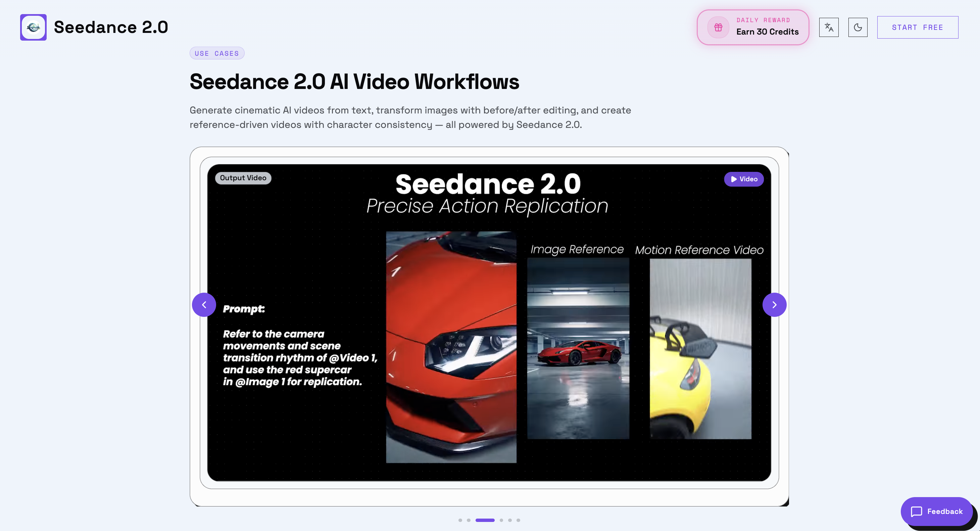Jump to the fourth carousel indicator dot
The width and height of the screenshot is (980, 531).
coord(501,520)
